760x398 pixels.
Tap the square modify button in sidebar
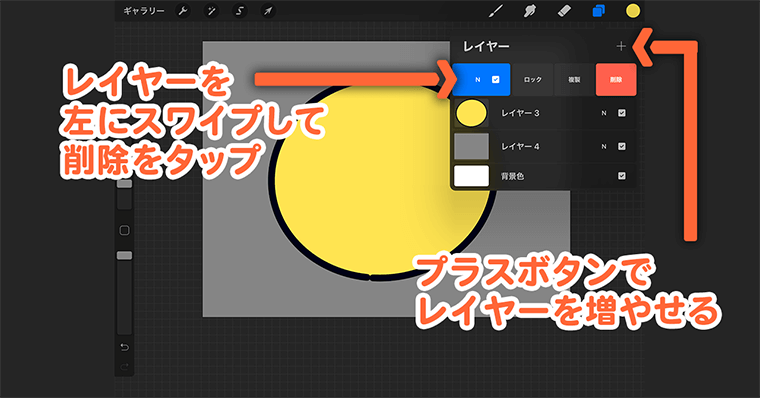coord(125,230)
